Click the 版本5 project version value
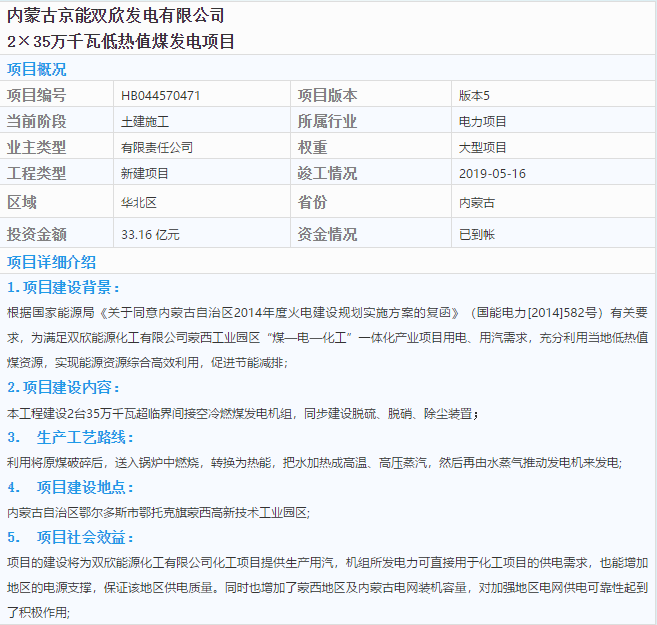The width and height of the screenshot is (657, 625). point(474,96)
